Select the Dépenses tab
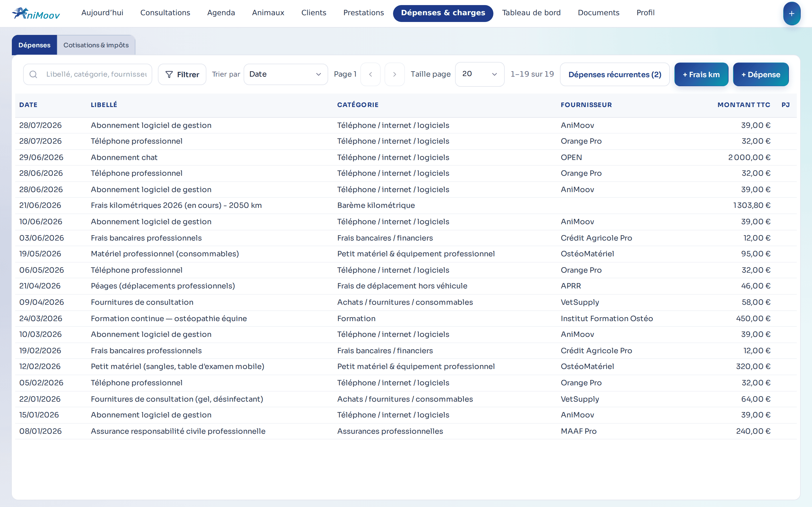Viewport: 812px width, 507px height. pos(34,45)
